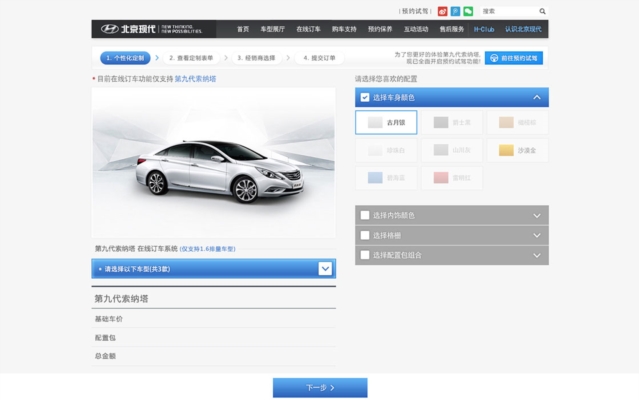Open the blue Tencent Weibo icon
The width and height of the screenshot is (639, 400).
coord(455,11)
